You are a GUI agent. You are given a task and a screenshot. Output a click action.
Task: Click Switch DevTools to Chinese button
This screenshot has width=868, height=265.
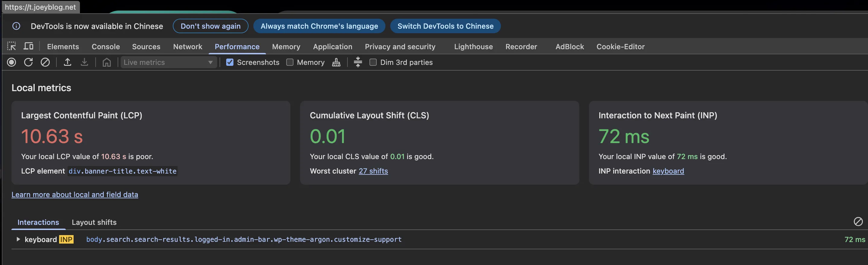[x=445, y=26]
